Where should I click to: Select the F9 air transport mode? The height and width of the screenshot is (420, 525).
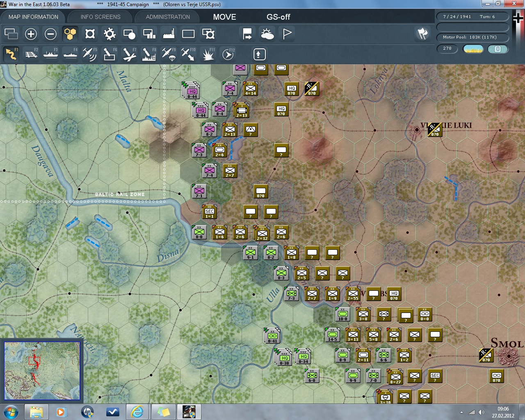(x=169, y=54)
